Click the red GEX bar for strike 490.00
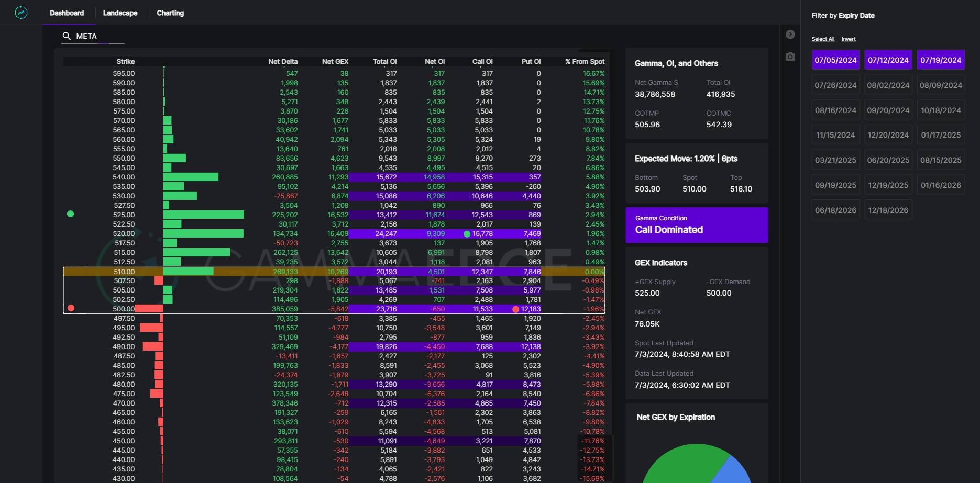This screenshot has width=980, height=483. [153, 346]
